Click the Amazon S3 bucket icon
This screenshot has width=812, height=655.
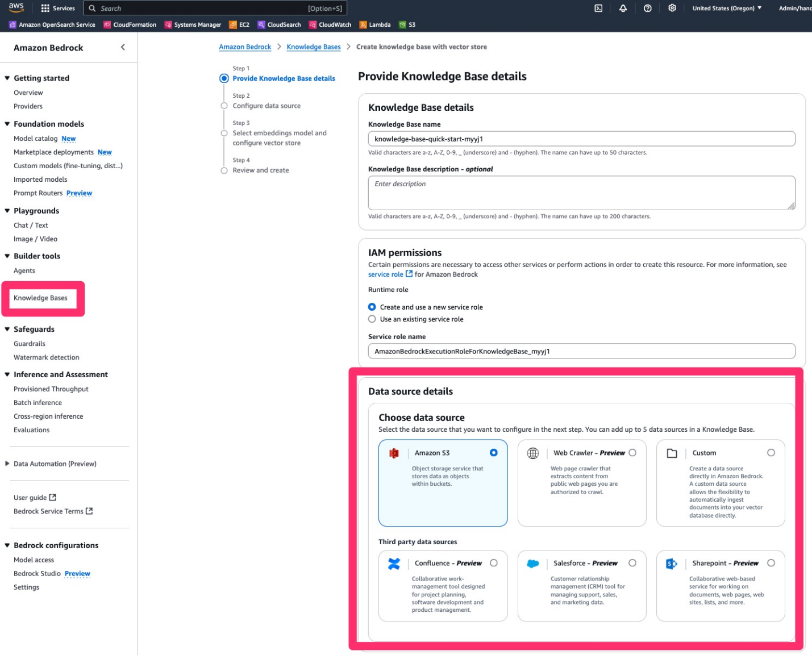(x=394, y=453)
